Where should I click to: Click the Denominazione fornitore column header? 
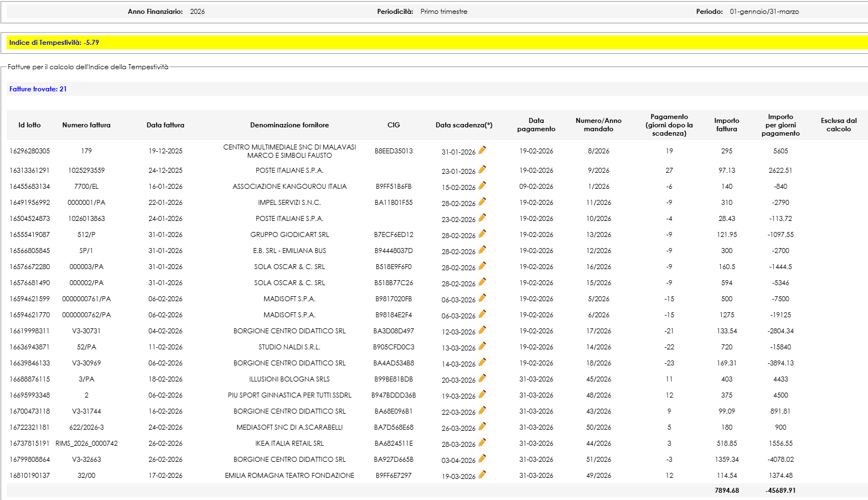[x=290, y=125]
